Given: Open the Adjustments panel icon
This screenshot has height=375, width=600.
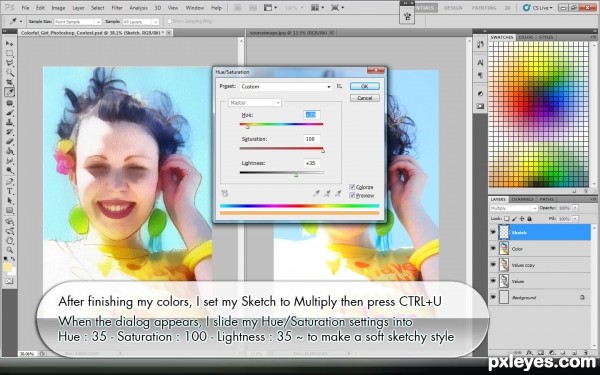Looking at the screenshot, I should [x=480, y=94].
